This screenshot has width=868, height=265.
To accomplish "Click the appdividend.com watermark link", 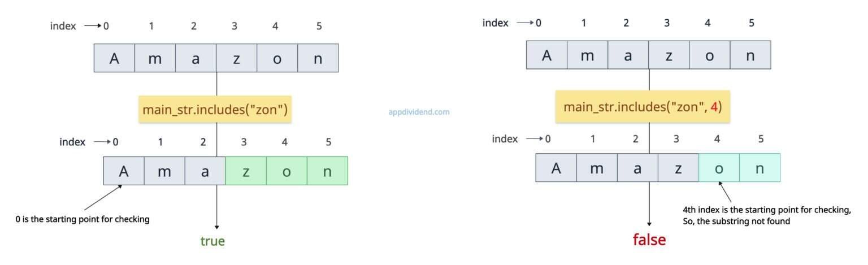I will coord(419,112).
